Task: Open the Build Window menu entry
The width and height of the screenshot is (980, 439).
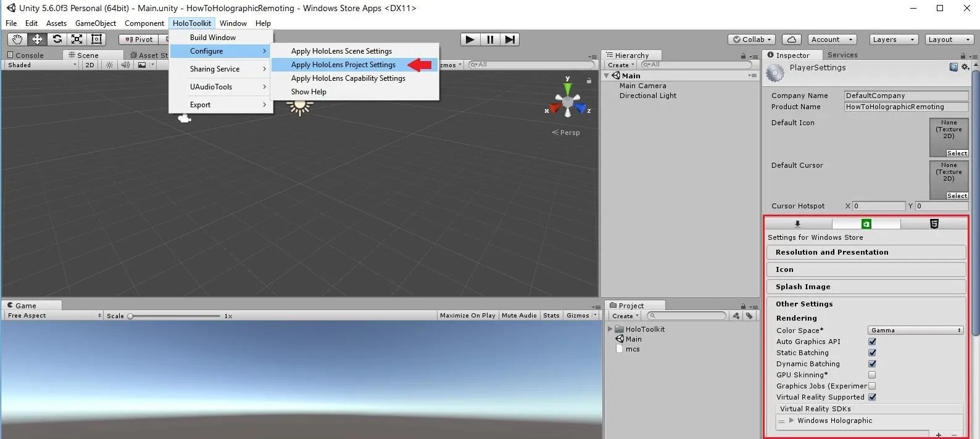Action: point(220,38)
